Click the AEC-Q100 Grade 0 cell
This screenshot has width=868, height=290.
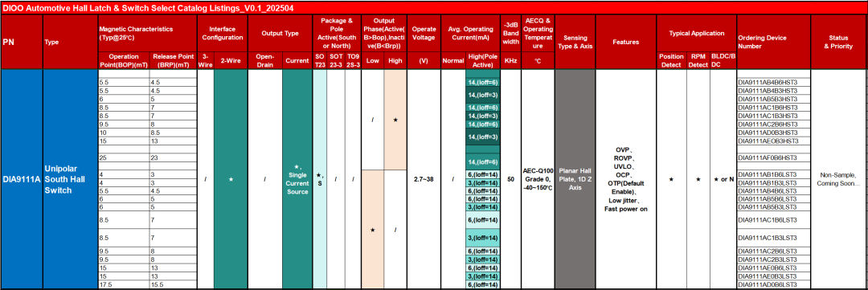[x=538, y=179]
